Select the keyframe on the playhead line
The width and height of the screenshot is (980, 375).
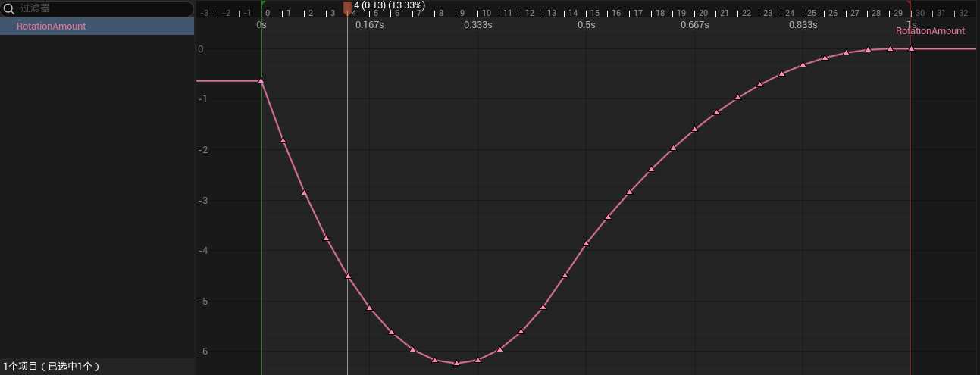click(x=348, y=276)
